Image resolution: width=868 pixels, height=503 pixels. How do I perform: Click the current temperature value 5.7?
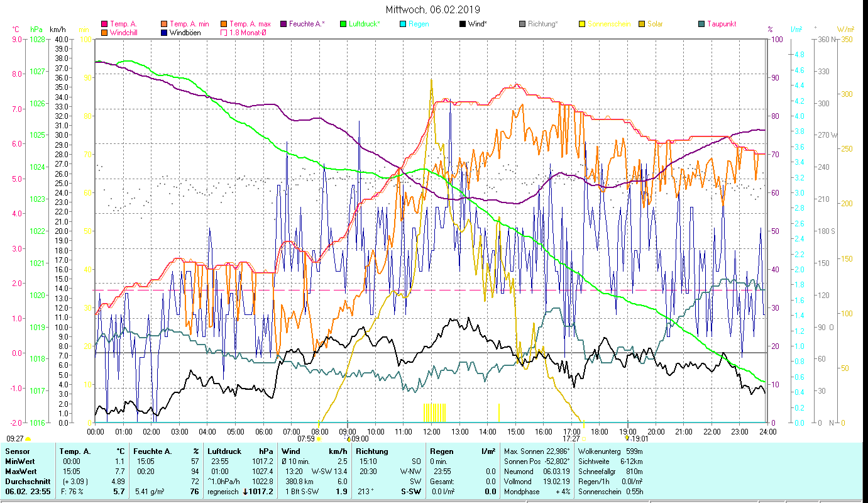[x=119, y=492]
